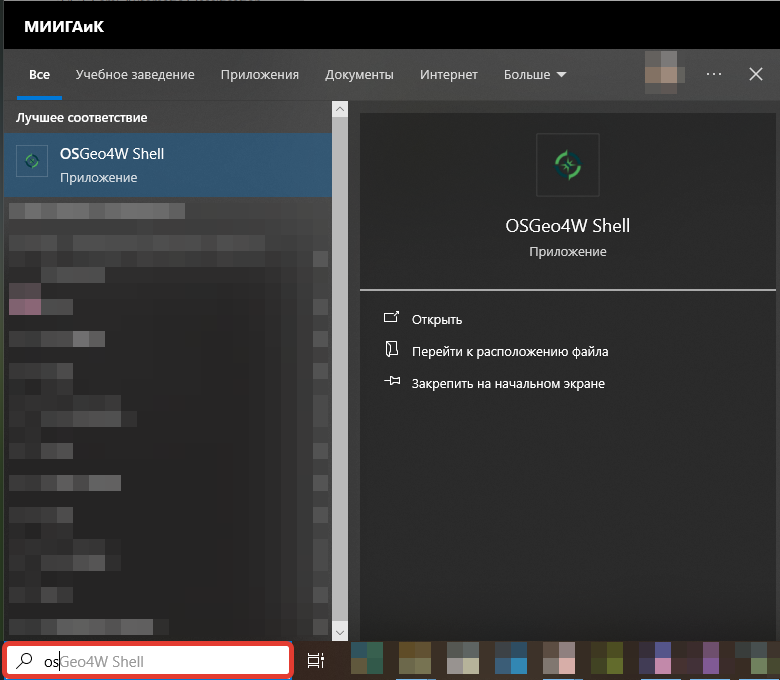Select the Интернет filter tab
The image size is (780, 680).
[x=448, y=75]
